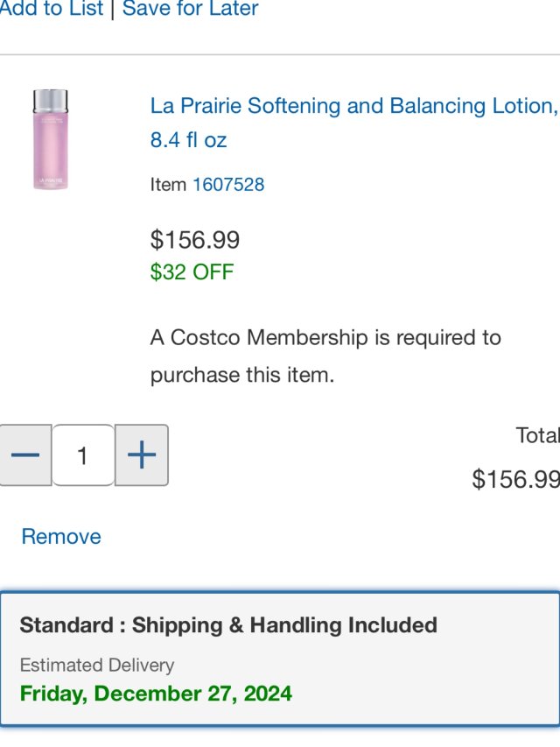The image size is (560, 747).
Task: Click the $156.99 amount under Total
Action: tap(515, 479)
